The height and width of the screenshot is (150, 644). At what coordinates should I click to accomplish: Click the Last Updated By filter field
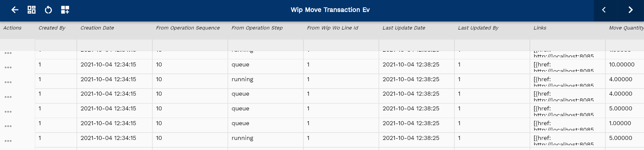pos(492,45)
